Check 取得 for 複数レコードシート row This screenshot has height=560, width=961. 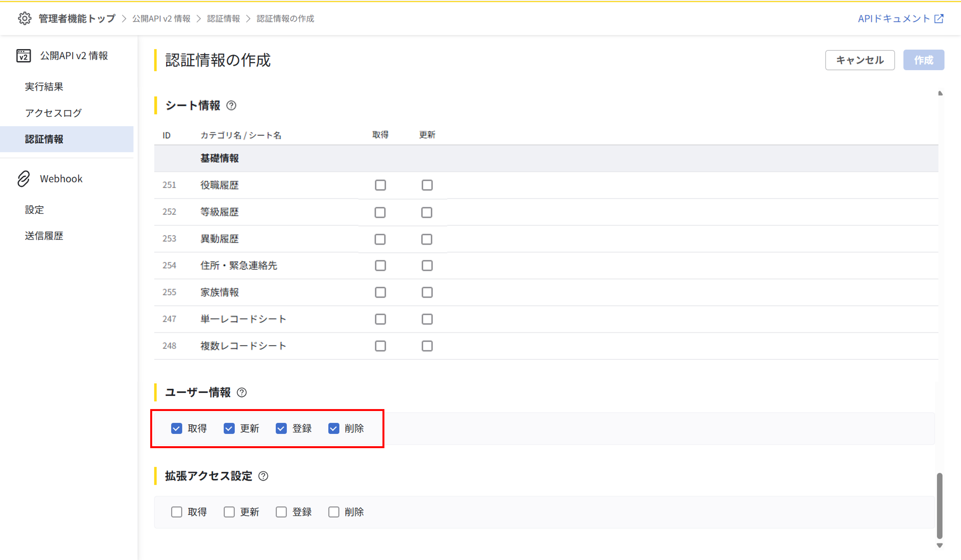(380, 346)
